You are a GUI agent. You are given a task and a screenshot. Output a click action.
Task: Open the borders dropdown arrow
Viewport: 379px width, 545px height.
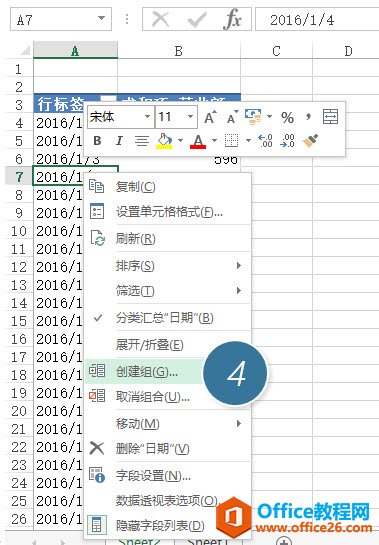[x=248, y=141]
